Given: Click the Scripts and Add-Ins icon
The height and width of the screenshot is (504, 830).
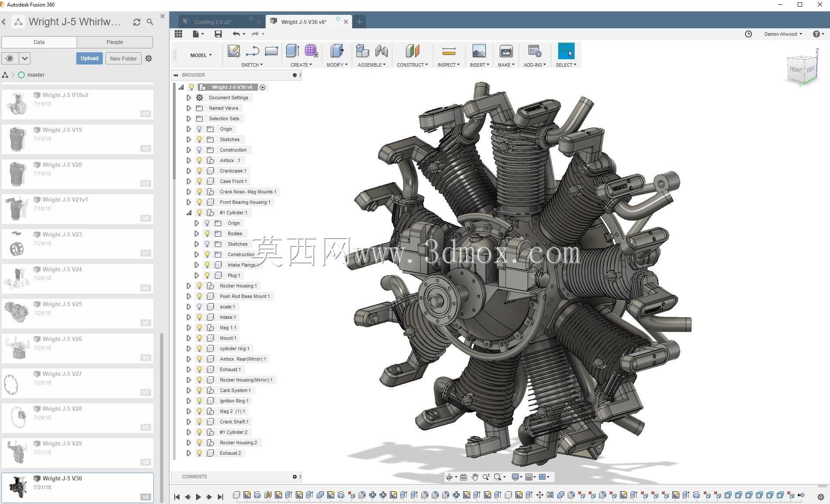Looking at the screenshot, I should [534, 51].
